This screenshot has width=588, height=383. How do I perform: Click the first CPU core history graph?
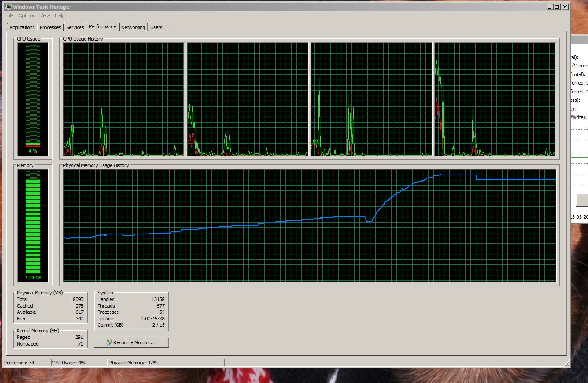click(x=123, y=99)
